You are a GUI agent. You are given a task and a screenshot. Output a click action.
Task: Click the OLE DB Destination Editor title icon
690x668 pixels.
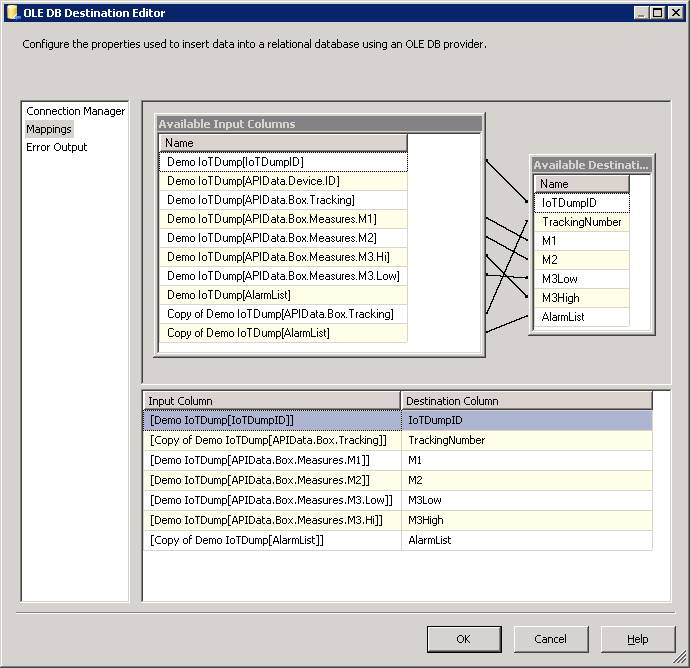click(x=12, y=12)
